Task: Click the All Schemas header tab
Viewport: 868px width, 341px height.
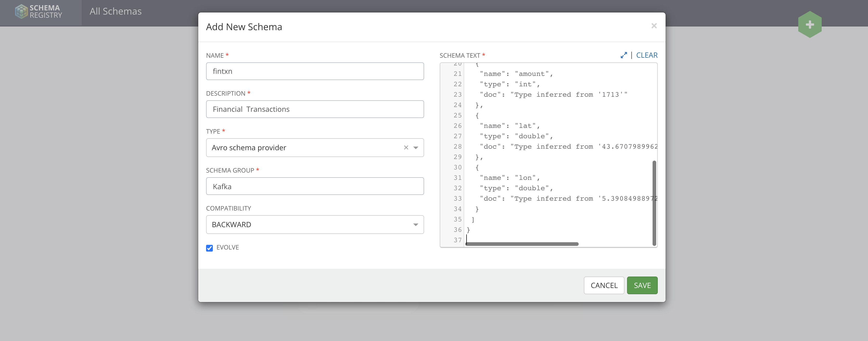Action: point(115,11)
